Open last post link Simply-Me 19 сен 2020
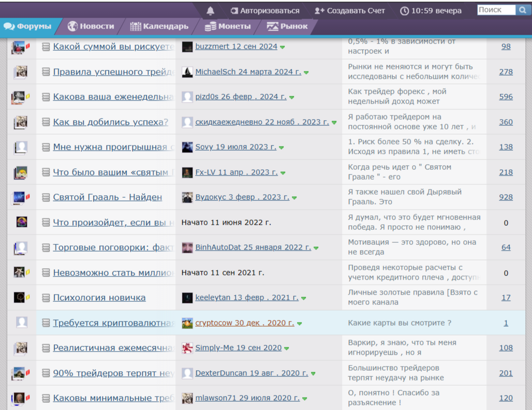Viewport: 532px width, 410px height. tap(239, 348)
